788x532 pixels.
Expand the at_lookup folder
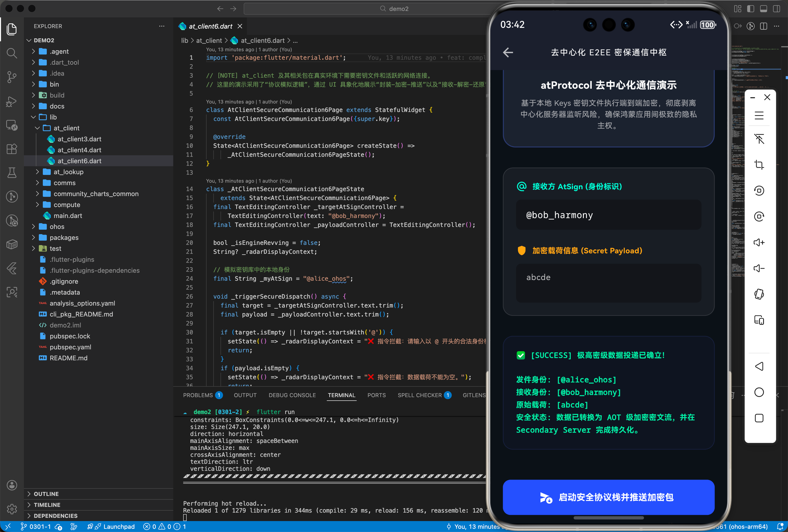click(x=68, y=172)
